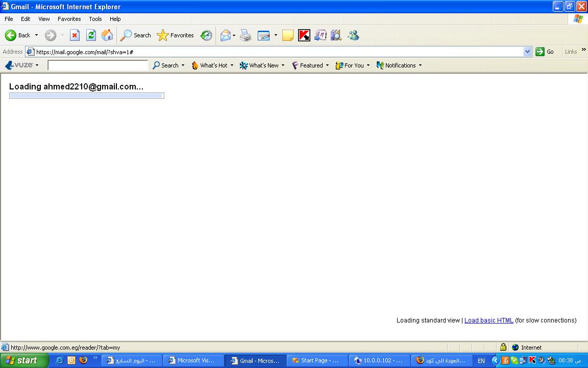Viewport: 588px width, 368px height.
Task: Open the Messenger people icon
Action: point(353,35)
